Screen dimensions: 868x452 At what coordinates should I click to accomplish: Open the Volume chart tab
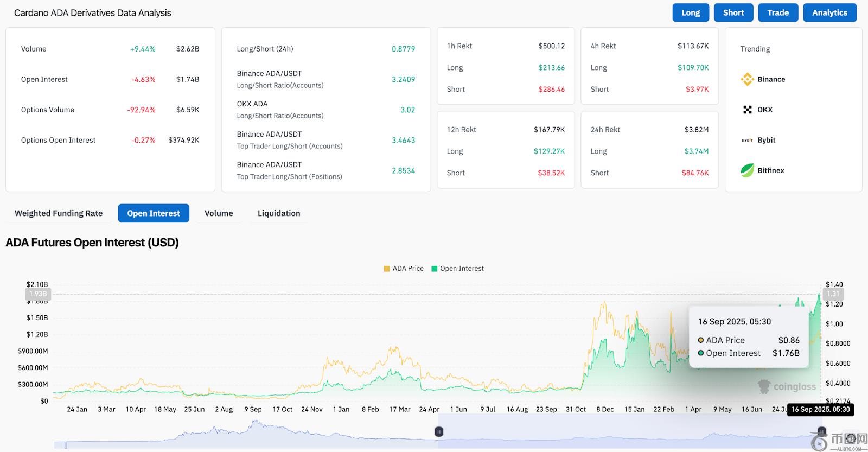[x=219, y=213]
